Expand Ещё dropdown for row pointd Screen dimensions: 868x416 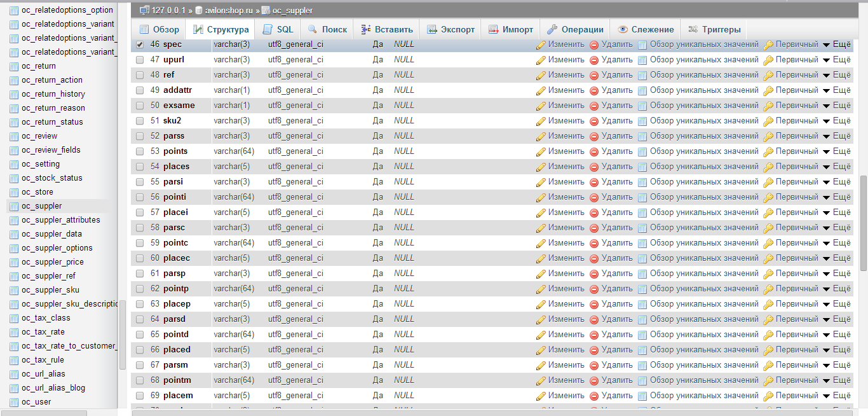[x=836, y=335]
